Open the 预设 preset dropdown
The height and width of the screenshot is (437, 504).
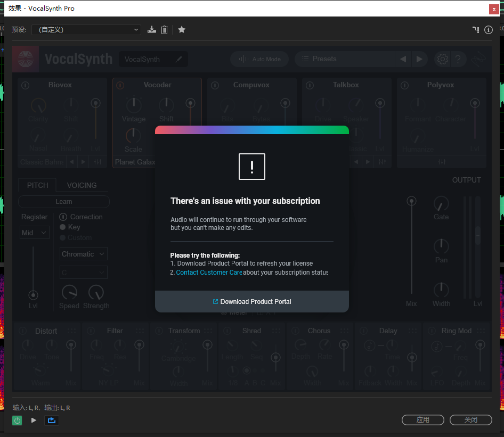[86, 30]
